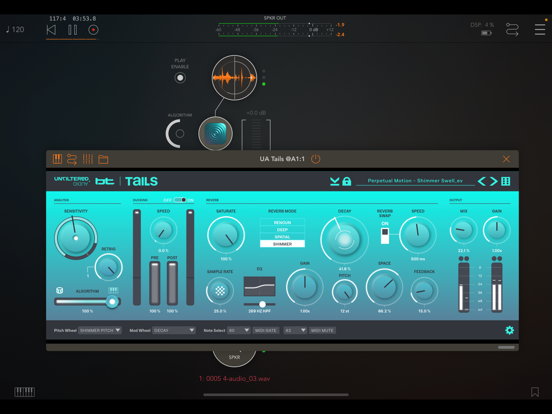Toggle the Ducking OFF/ON switch

(x=180, y=200)
